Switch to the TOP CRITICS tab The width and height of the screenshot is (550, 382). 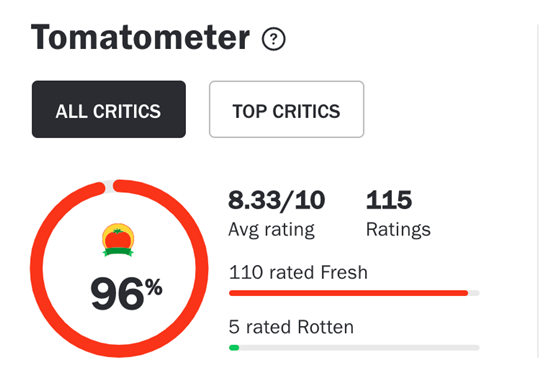click(287, 109)
